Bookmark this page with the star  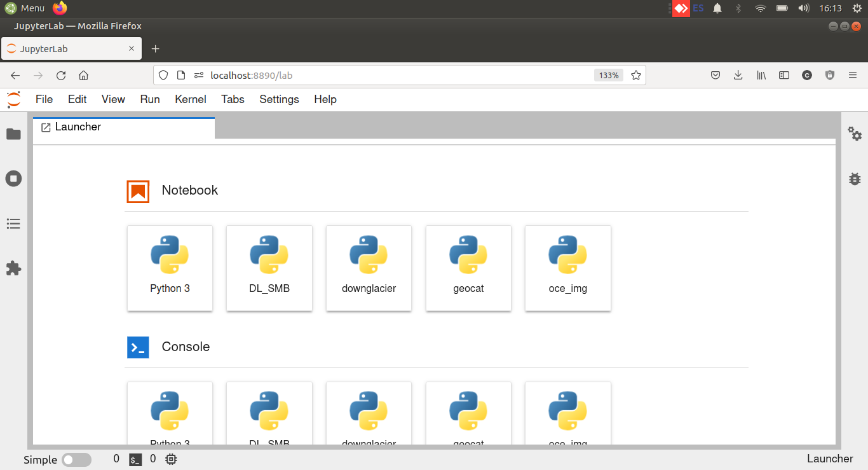636,75
